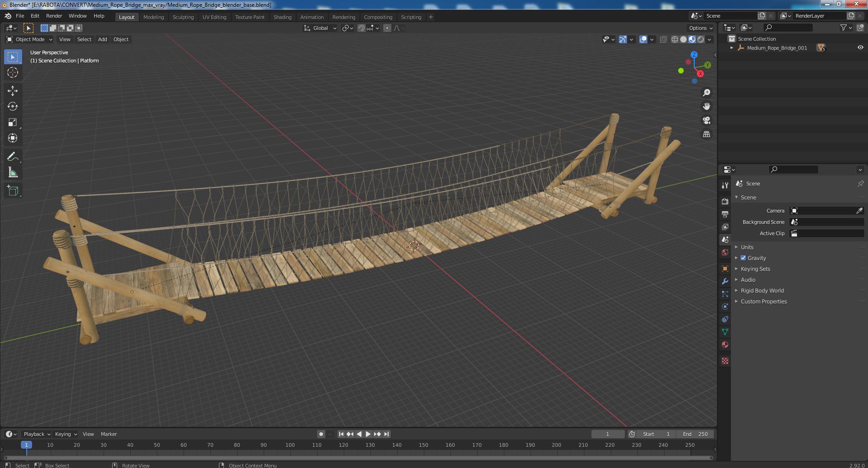Select the Cursor tool in the toolbar

pos(13,72)
